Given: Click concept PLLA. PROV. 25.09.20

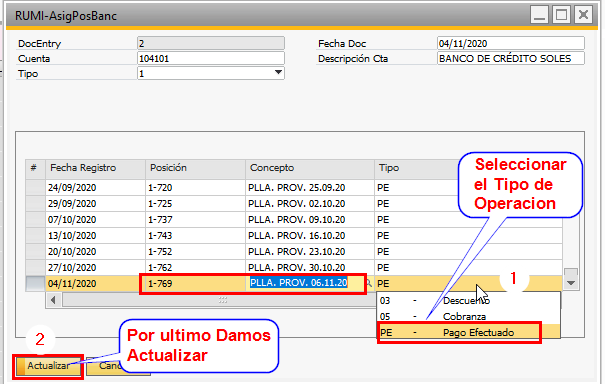Looking at the screenshot, I should [309, 188].
